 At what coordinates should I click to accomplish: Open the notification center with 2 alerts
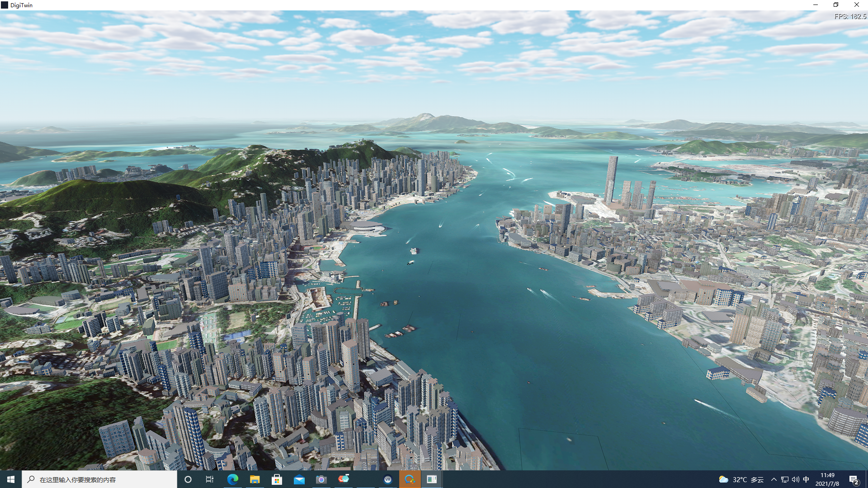click(854, 479)
